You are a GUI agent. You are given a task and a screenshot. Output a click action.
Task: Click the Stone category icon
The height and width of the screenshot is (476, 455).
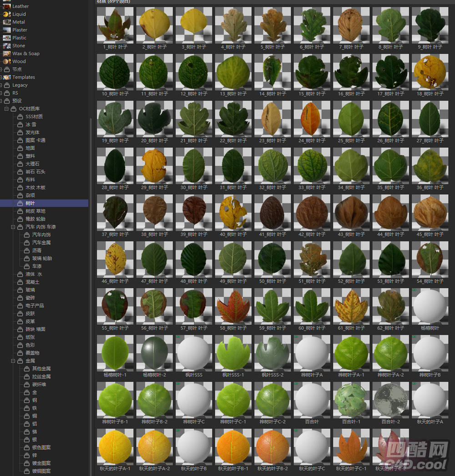tap(6, 46)
